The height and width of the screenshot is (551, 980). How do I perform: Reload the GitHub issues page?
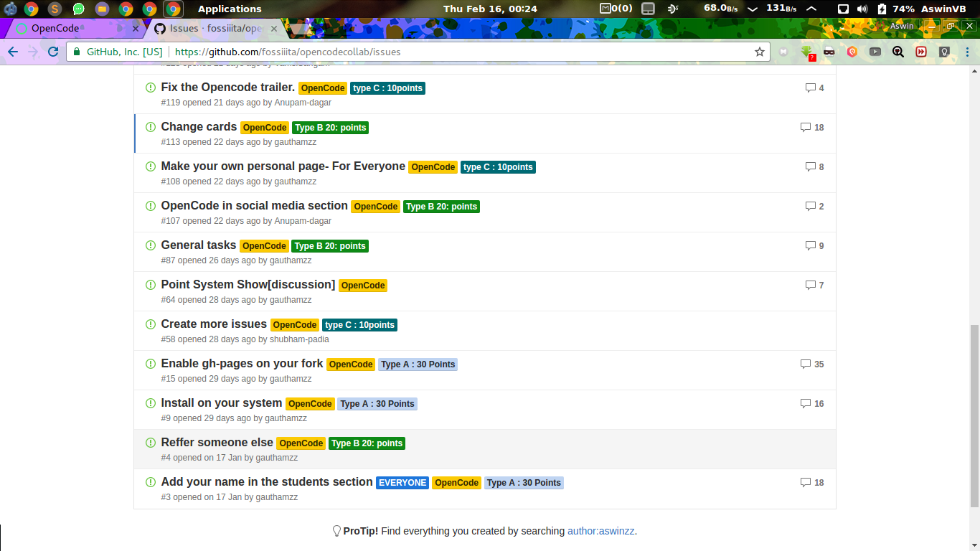click(53, 52)
